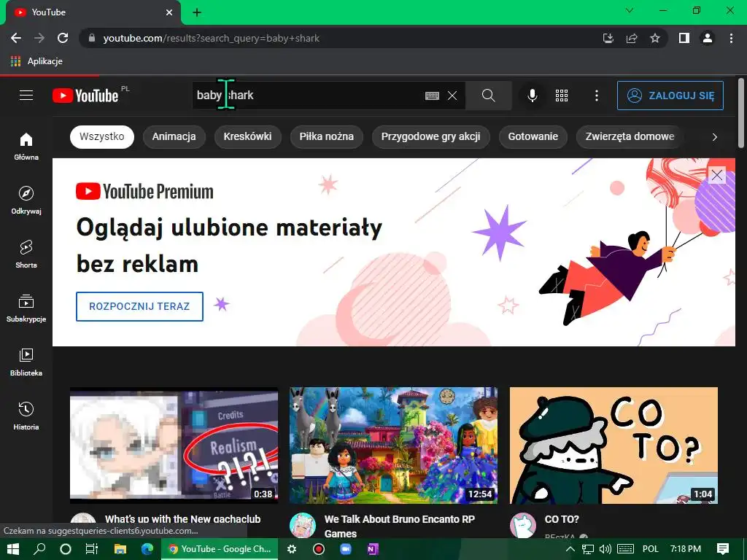Image resolution: width=747 pixels, height=560 pixels.
Task: Run search with the magnifying glass button
Action: tap(488, 96)
